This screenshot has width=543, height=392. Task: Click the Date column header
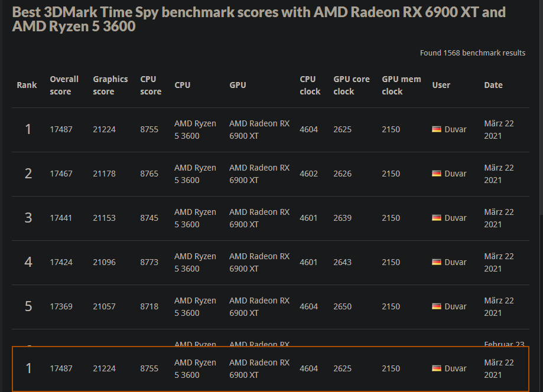coord(493,85)
